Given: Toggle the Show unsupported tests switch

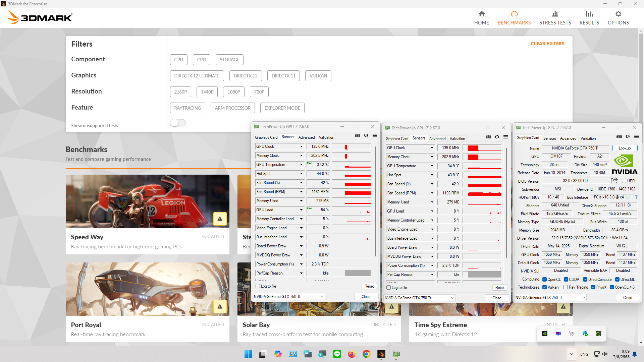Looking at the screenshot, I should (178, 123).
